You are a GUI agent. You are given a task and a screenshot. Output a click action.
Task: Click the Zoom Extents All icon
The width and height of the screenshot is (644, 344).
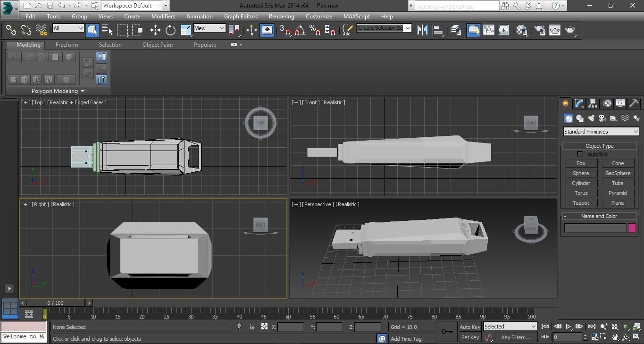coord(637,327)
